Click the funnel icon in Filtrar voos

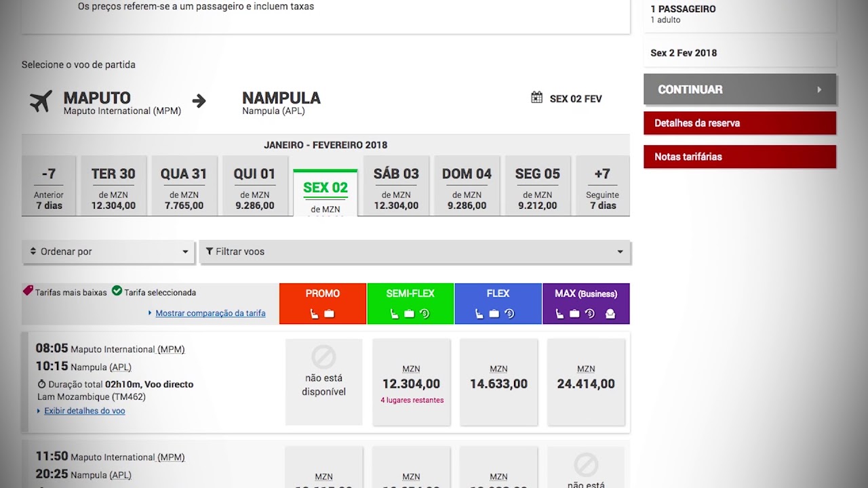210,251
